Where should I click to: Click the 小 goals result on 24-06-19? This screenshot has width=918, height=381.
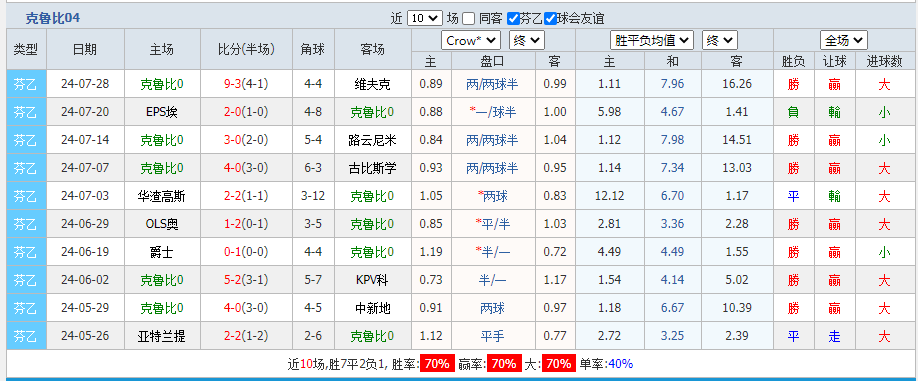[884, 252]
